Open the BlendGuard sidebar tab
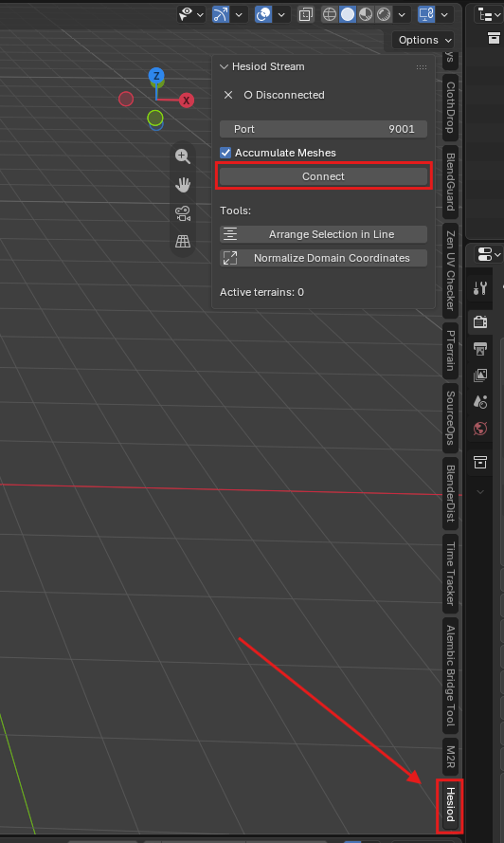This screenshot has height=843, width=504. coord(450,182)
